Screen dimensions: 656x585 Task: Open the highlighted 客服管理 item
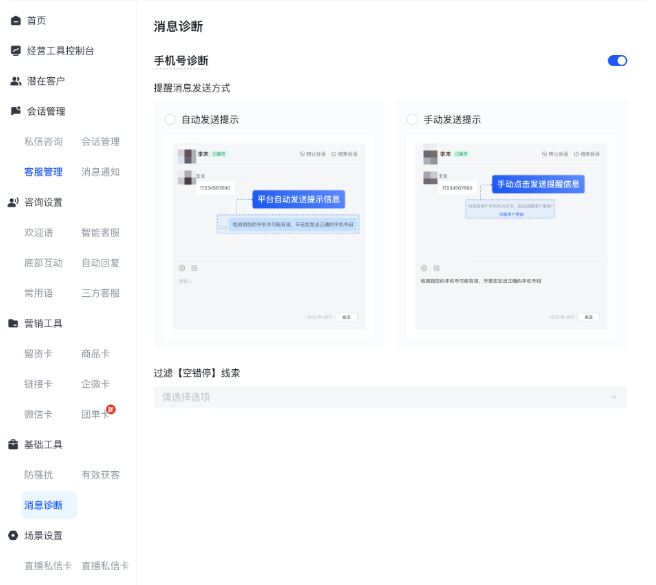(43, 172)
